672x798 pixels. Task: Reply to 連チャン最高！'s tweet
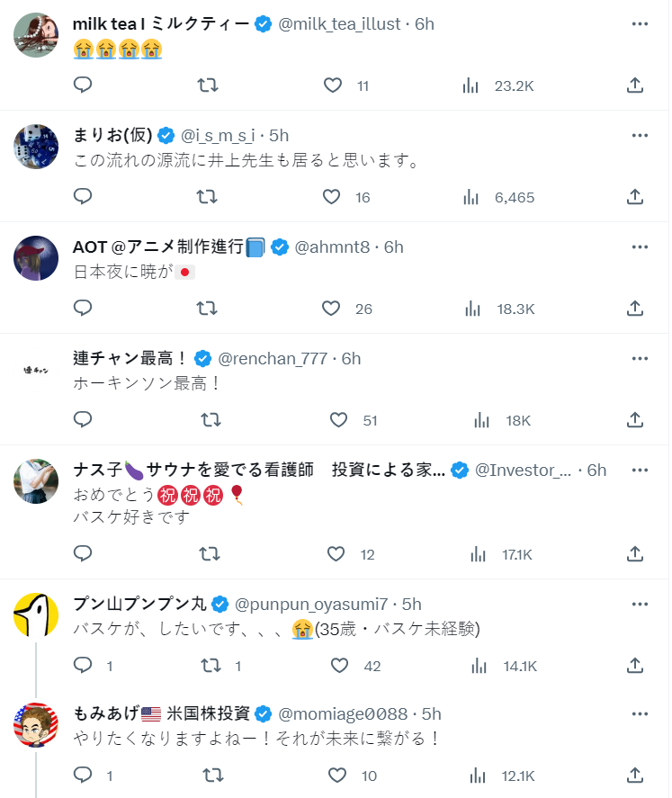pos(83,420)
